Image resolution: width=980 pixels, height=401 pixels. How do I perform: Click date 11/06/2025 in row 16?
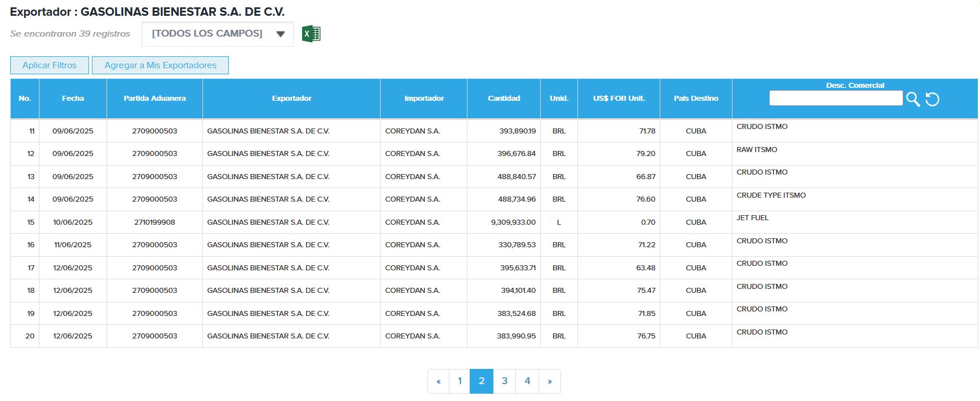coord(73,245)
